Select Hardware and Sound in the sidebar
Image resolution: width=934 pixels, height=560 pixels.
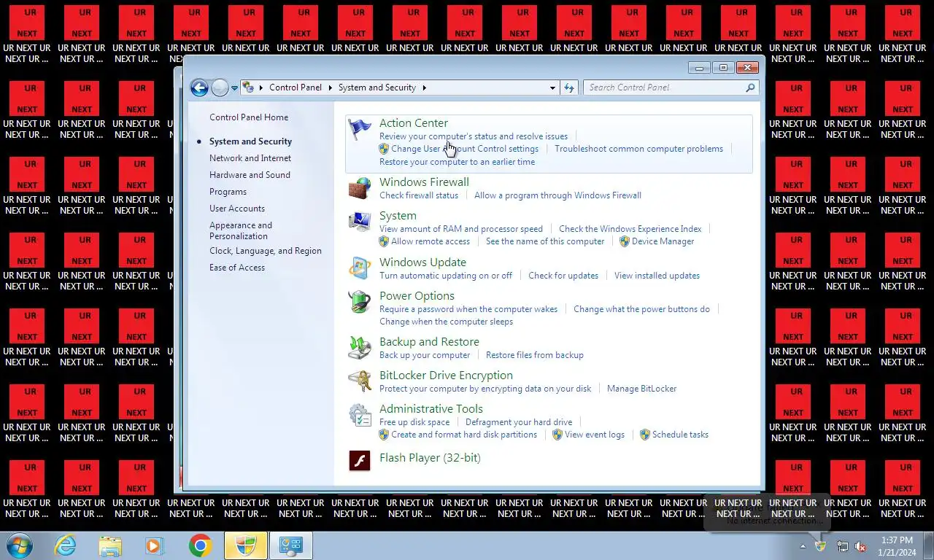point(250,175)
